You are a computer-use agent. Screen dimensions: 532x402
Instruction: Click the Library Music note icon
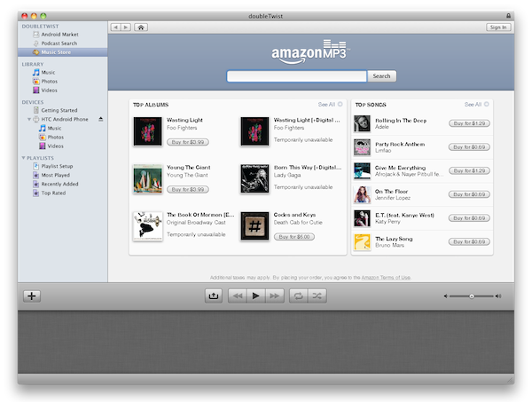(36, 72)
